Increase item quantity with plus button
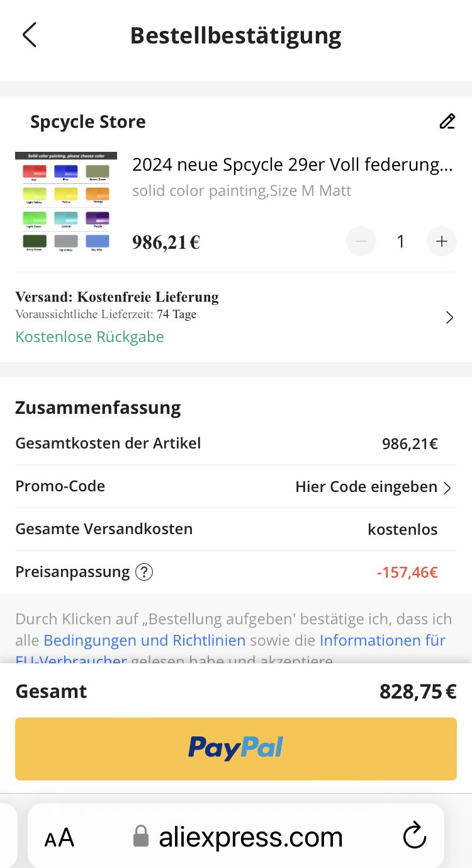The image size is (472, 868). [x=442, y=241]
